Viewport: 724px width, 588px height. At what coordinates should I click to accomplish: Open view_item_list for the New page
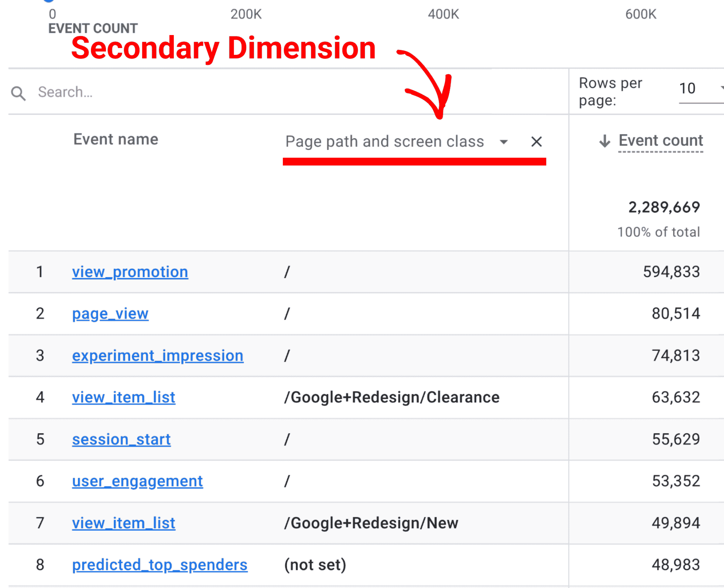tap(123, 523)
